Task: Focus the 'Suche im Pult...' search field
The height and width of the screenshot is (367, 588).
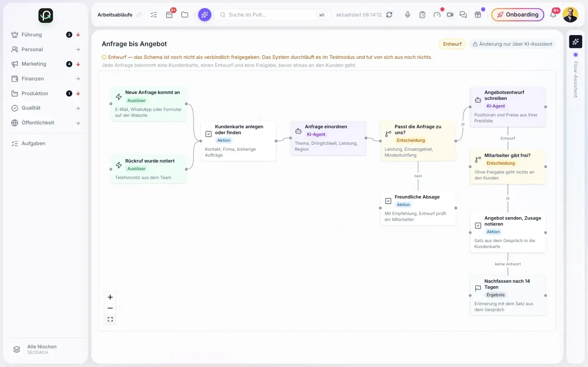Action: [273, 15]
